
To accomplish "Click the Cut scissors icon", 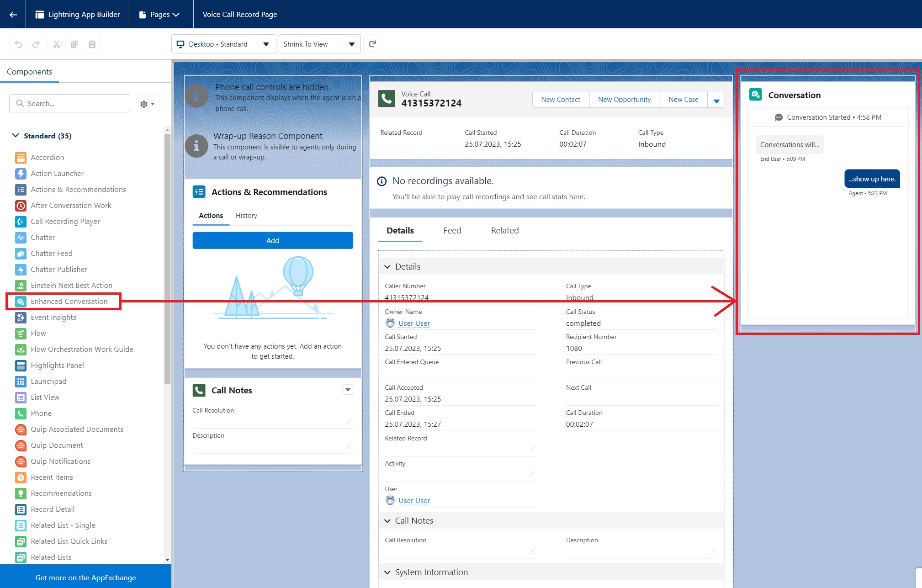I will (x=57, y=44).
